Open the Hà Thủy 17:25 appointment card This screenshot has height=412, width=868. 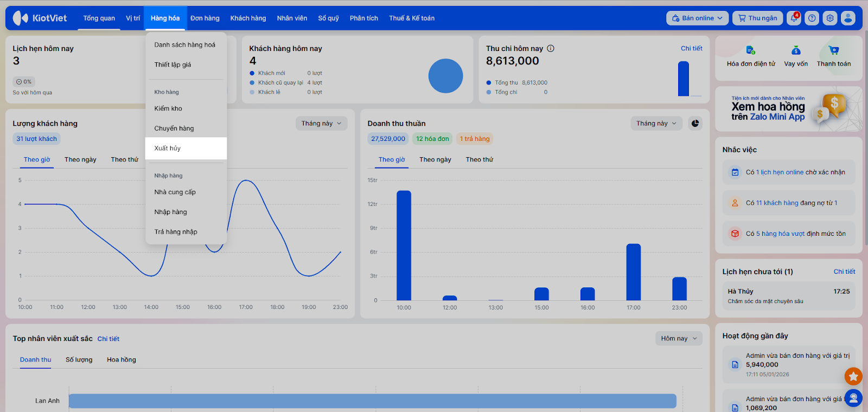click(789, 296)
